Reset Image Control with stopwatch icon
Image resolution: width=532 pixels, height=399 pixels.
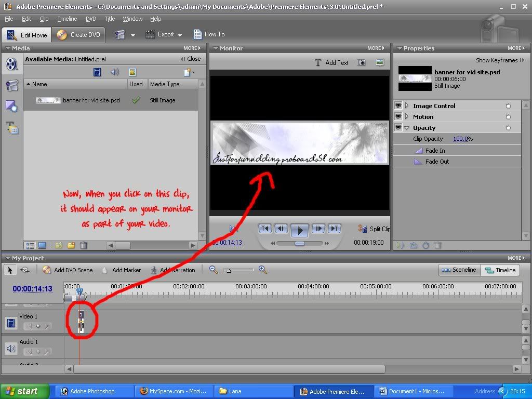coord(508,106)
